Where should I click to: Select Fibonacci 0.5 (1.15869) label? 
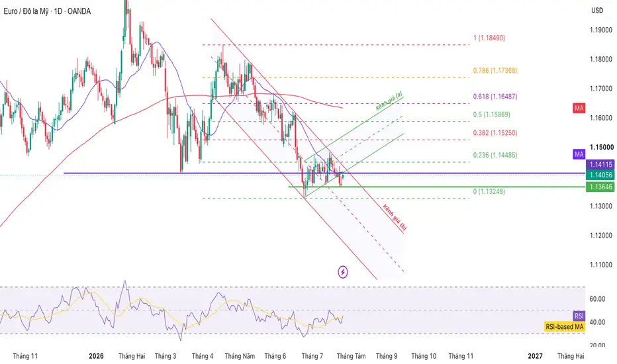click(x=491, y=114)
